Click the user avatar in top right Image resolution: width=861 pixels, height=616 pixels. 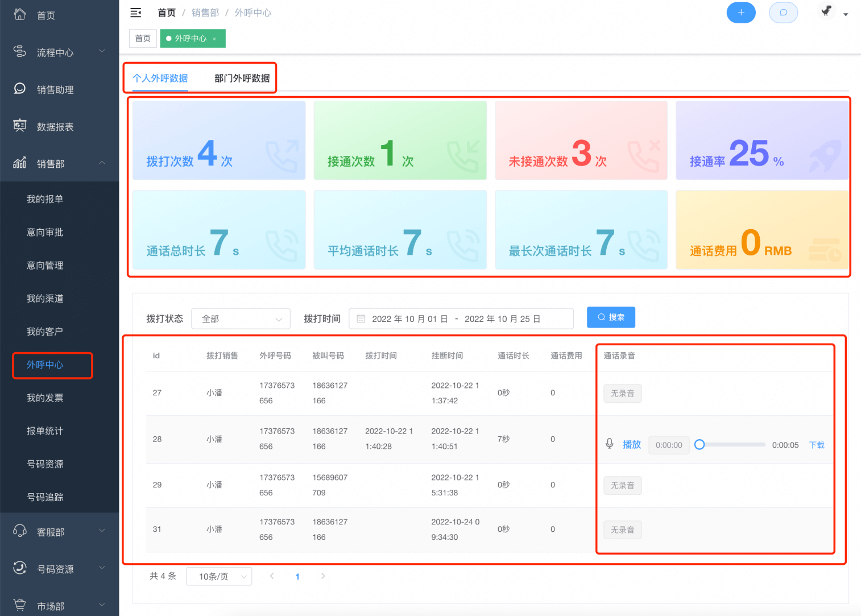point(826,11)
